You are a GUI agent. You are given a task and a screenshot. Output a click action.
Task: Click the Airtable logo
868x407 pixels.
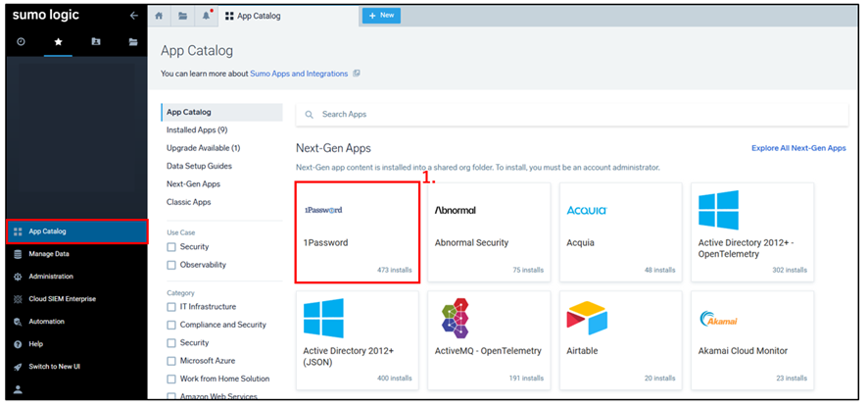[x=587, y=319]
